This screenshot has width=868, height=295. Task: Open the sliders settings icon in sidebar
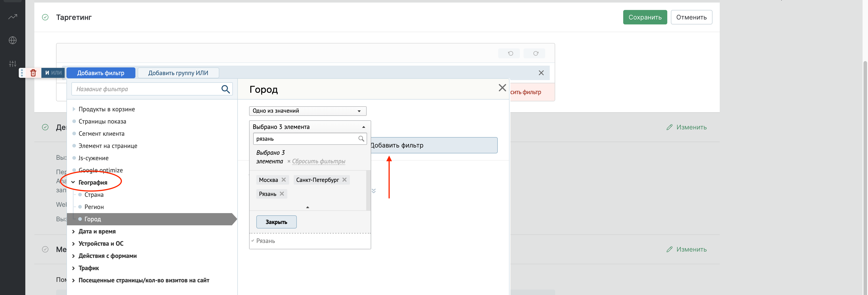click(x=13, y=64)
